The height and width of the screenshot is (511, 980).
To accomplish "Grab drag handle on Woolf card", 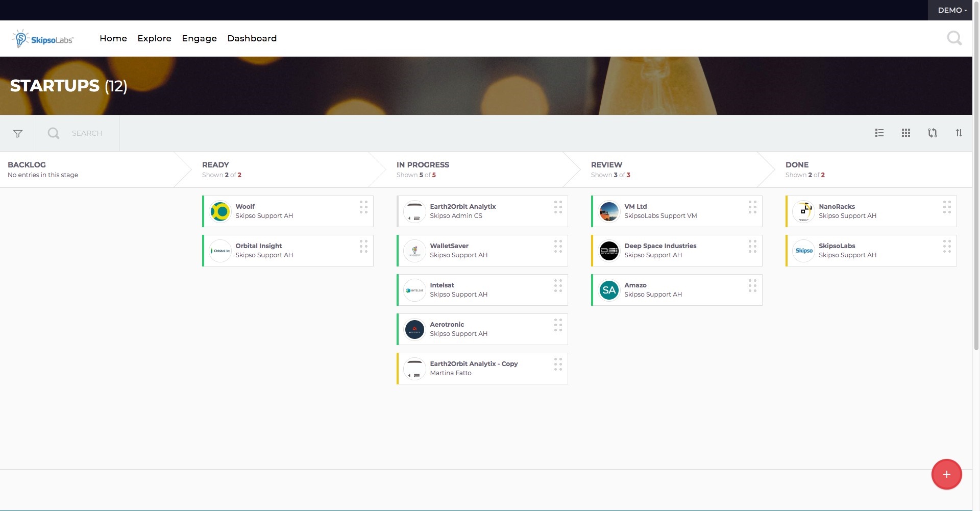I will (x=363, y=207).
